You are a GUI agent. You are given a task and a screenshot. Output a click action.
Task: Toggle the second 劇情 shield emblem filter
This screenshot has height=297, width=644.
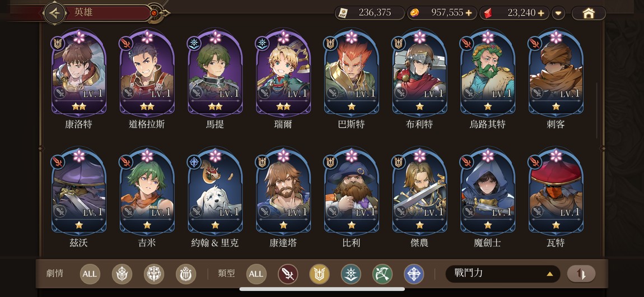pos(154,274)
